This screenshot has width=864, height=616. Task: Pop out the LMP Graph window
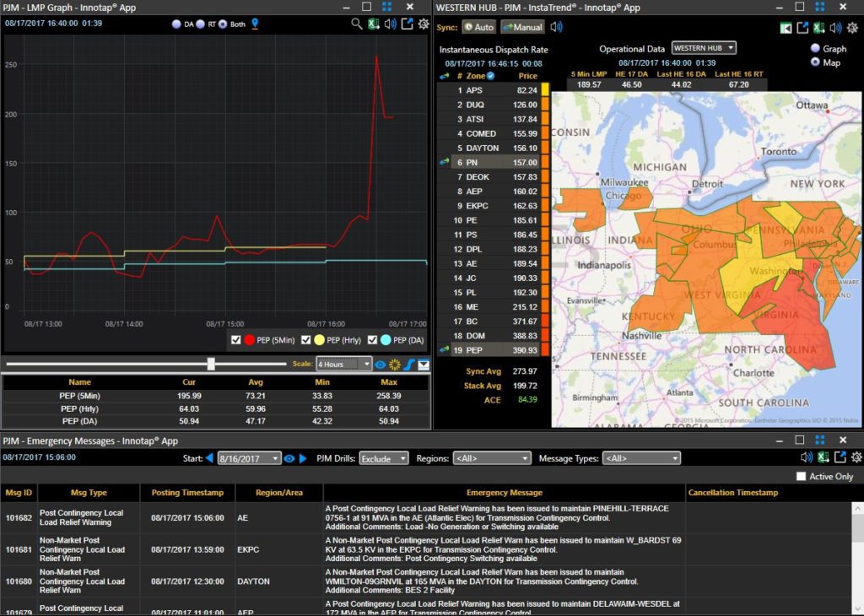tap(408, 24)
